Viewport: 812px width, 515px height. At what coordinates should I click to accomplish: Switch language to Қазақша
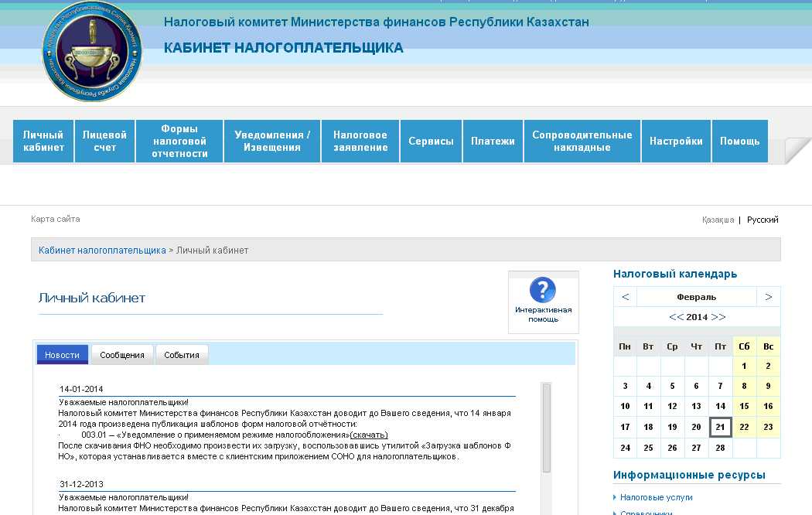tap(718, 220)
